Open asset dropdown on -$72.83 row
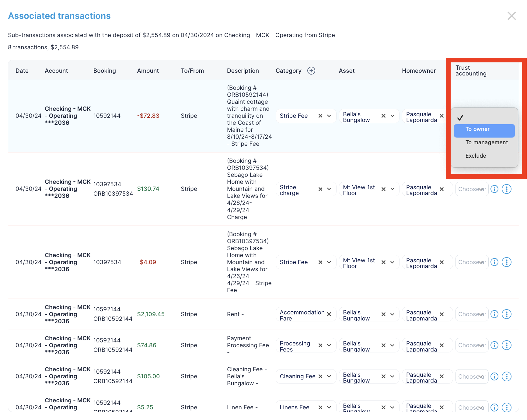The height and width of the screenshot is (420, 527). pyautogui.click(x=393, y=116)
